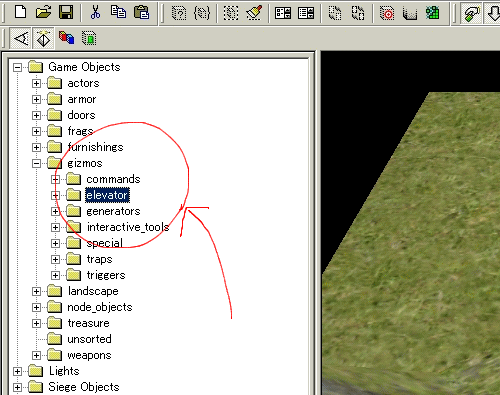Expand the interactive_tools subfolder
Screen dimensions: 500x395
click(x=55, y=227)
